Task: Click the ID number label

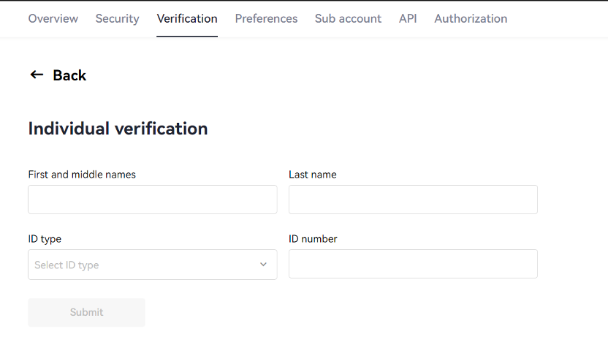Action: (313, 239)
